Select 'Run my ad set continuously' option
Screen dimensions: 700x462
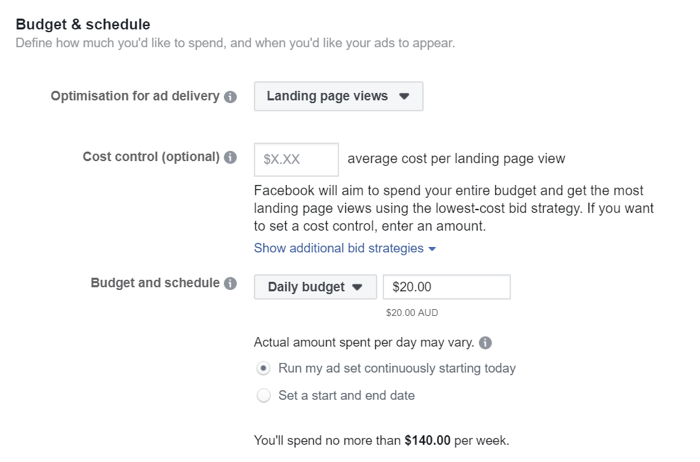point(264,368)
